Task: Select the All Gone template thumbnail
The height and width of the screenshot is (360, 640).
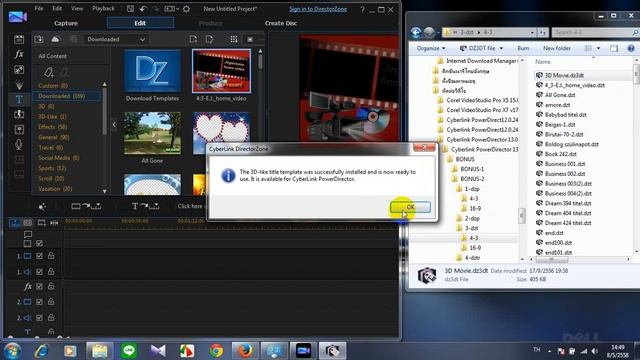Action: pos(152,134)
